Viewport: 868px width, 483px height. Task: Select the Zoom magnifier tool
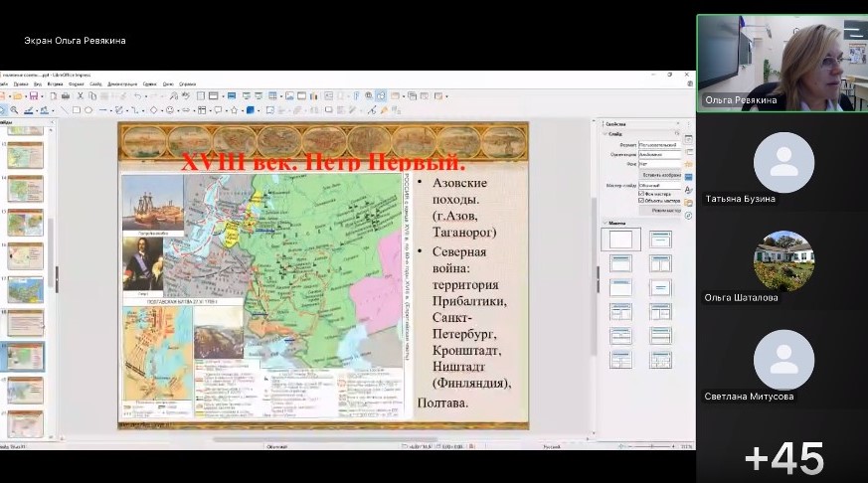point(14,110)
